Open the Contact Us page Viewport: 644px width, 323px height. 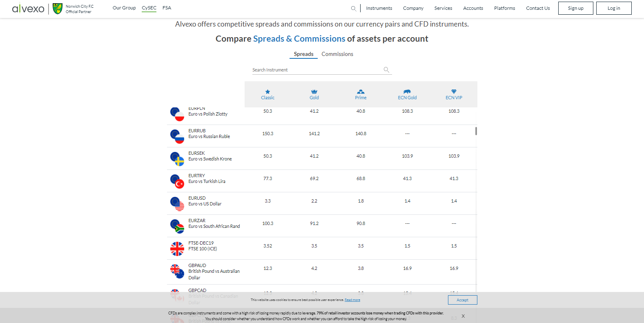point(538,8)
